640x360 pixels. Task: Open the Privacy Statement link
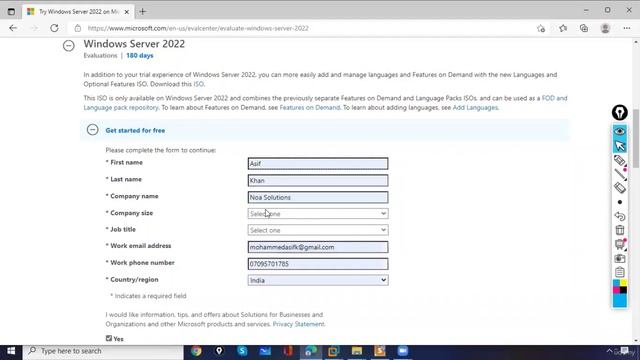[x=298, y=324]
